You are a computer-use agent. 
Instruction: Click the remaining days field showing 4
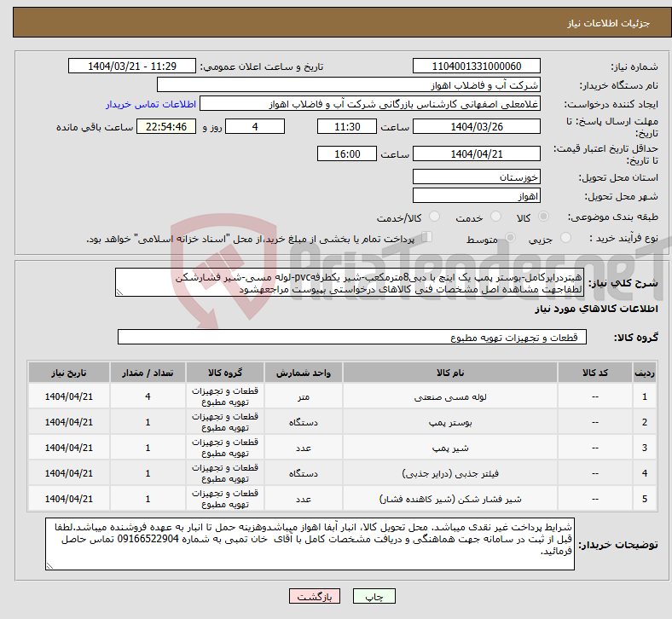[x=255, y=127]
